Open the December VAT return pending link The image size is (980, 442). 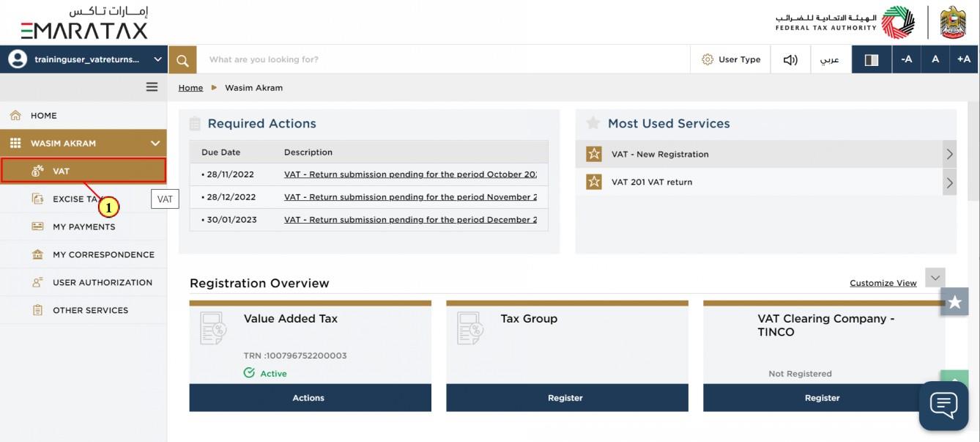[410, 220]
